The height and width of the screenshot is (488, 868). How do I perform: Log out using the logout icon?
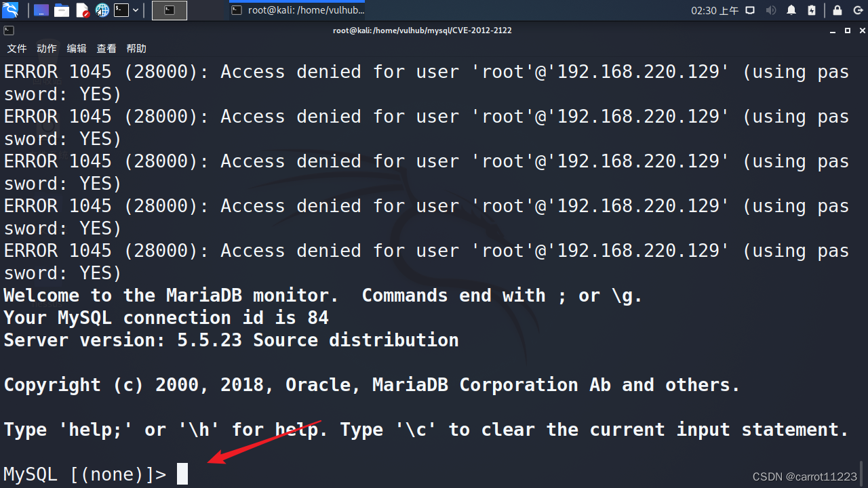coord(859,9)
